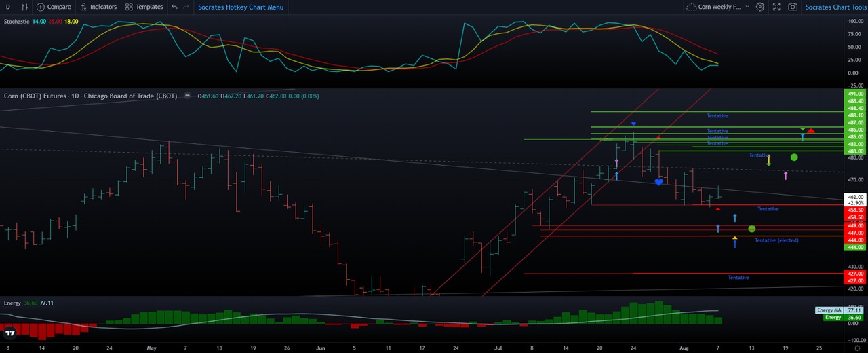Open chart settings via gear icon
The image size is (868, 353).
coord(760,7)
